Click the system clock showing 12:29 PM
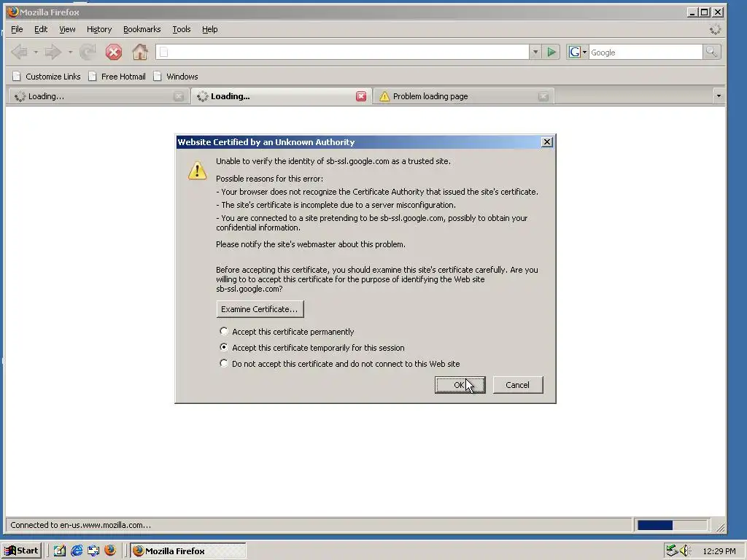The image size is (747, 560). [x=719, y=551]
